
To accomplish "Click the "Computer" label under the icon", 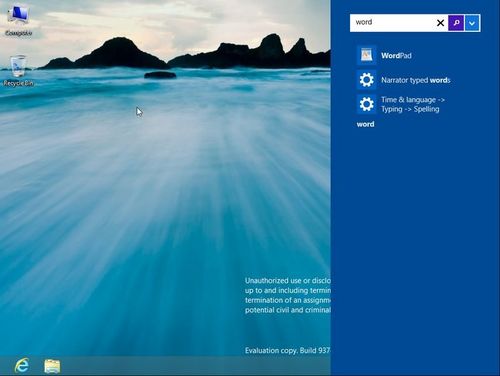I will 18,33.
